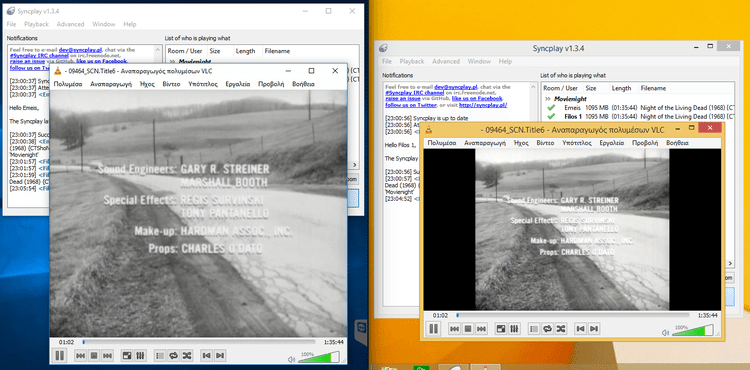Toggle shuffle in the right VLC window
This screenshot has height=370, width=750.
click(x=561, y=328)
